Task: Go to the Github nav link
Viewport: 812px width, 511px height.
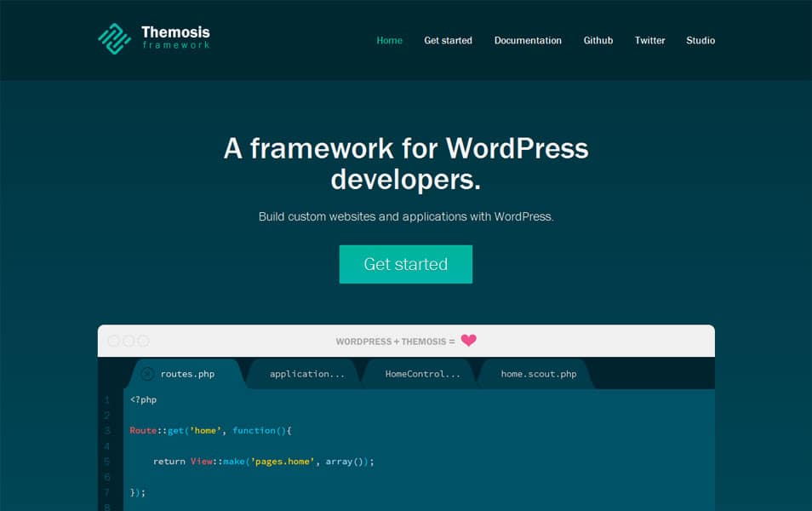Action: pos(598,40)
